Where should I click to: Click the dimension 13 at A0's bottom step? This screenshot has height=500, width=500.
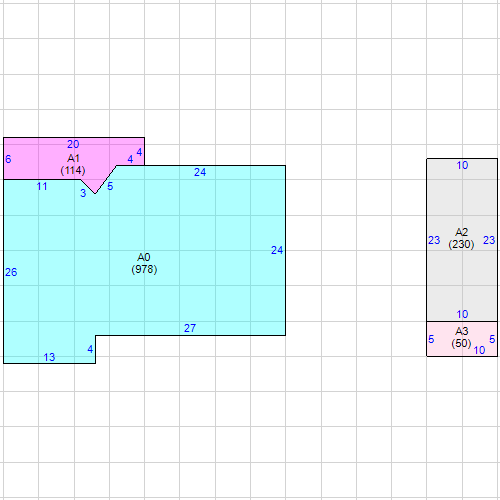pos(49,357)
